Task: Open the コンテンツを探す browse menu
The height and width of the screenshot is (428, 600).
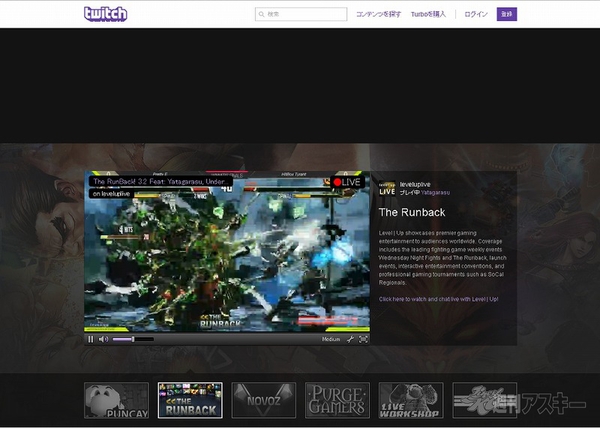Action: click(378, 14)
